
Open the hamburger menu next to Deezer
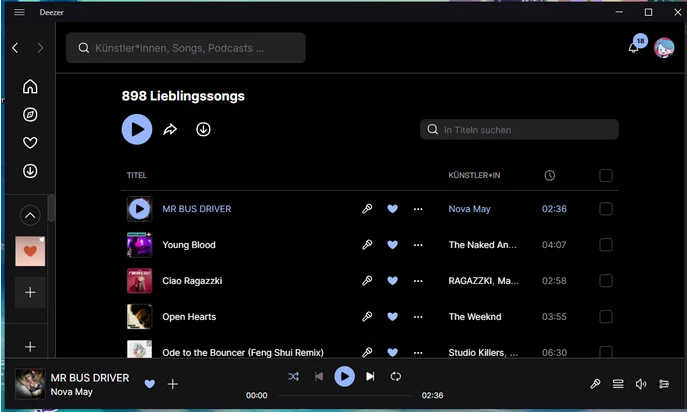(x=19, y=12)
